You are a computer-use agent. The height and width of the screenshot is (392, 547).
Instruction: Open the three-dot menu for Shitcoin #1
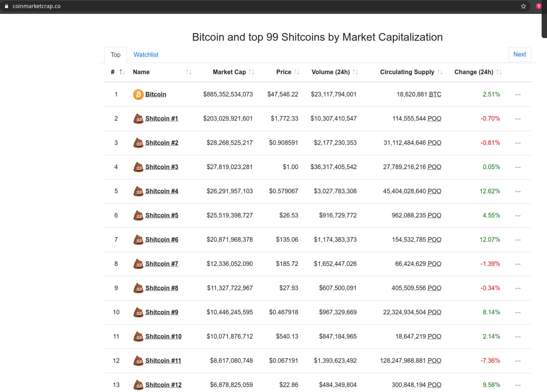click(518, 119)
